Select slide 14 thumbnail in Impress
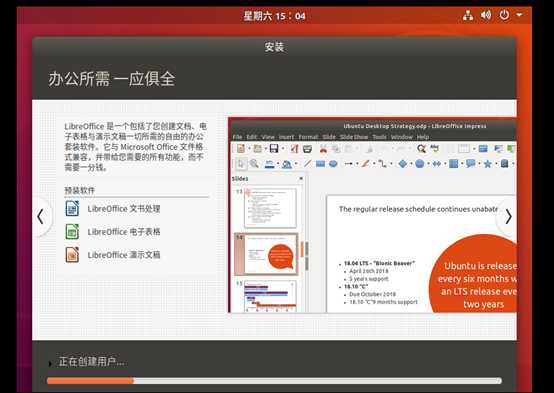 (267, 254)
